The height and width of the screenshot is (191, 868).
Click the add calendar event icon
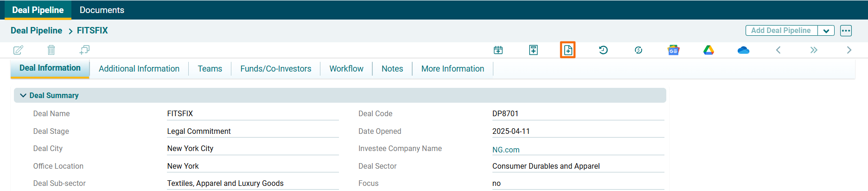point(498,50)
